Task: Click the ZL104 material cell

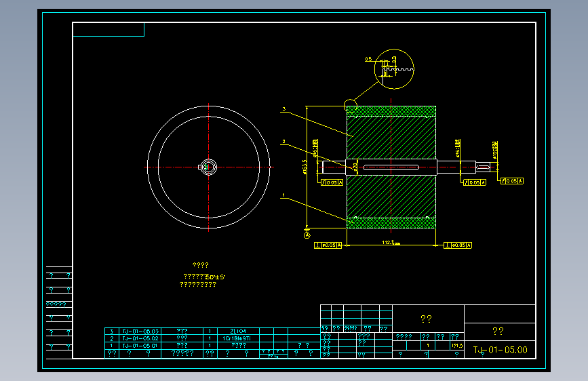Action: [238, 331]
